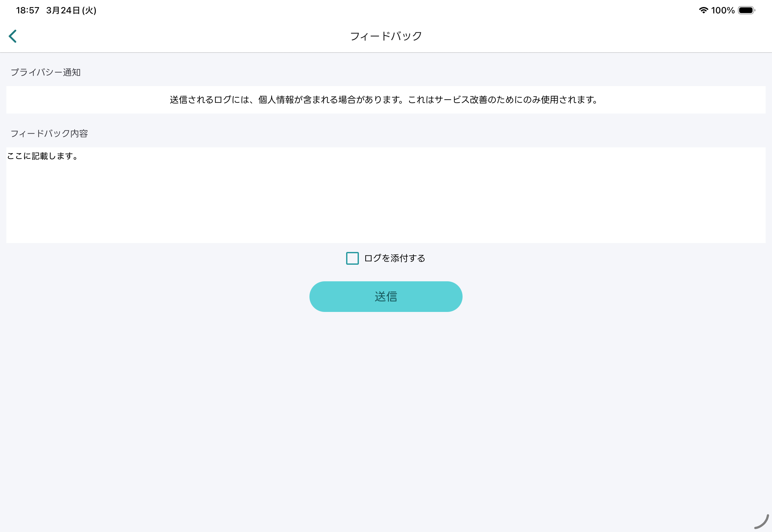Tap the privacy notice sentence about logs
Image resolution: width=772 pixels, height=532 pixels.
pos(384,100)
